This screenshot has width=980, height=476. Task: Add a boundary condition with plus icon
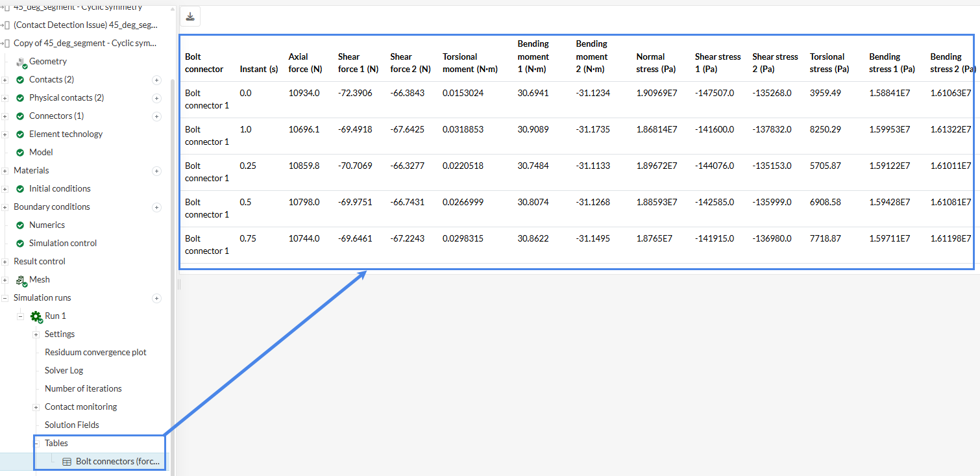(156, 207)
